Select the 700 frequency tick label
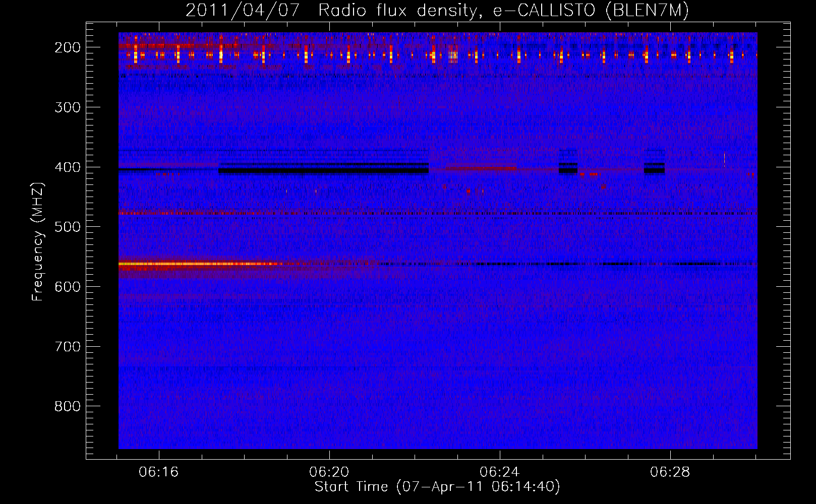Viewport: 816px width, 504px height. click(x=68, y=347)
